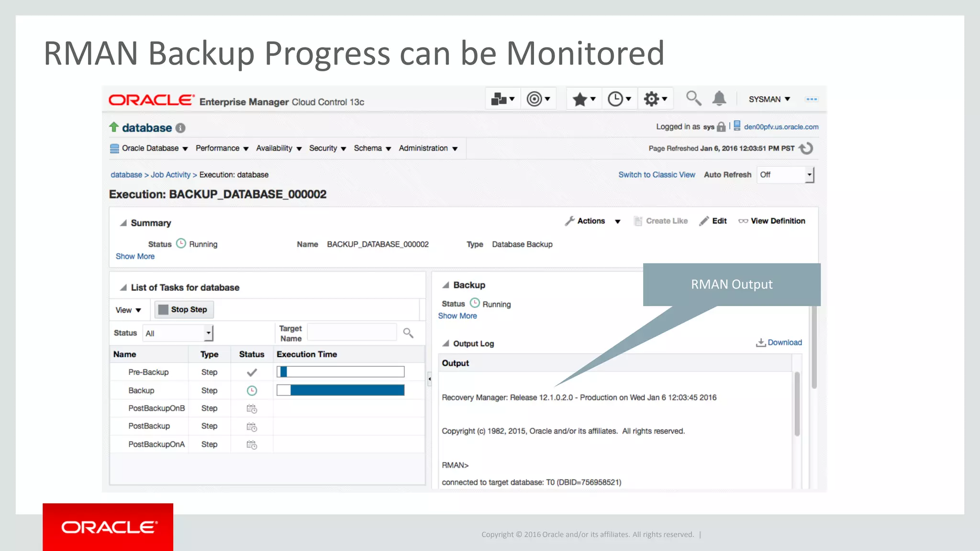Click the Output log scrollbar

797,404
